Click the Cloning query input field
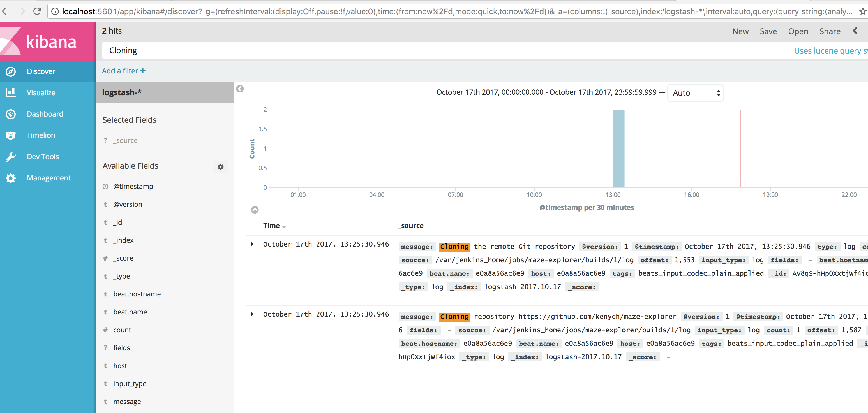The height and width of the screenshot is (413, 868). point(445,50)
